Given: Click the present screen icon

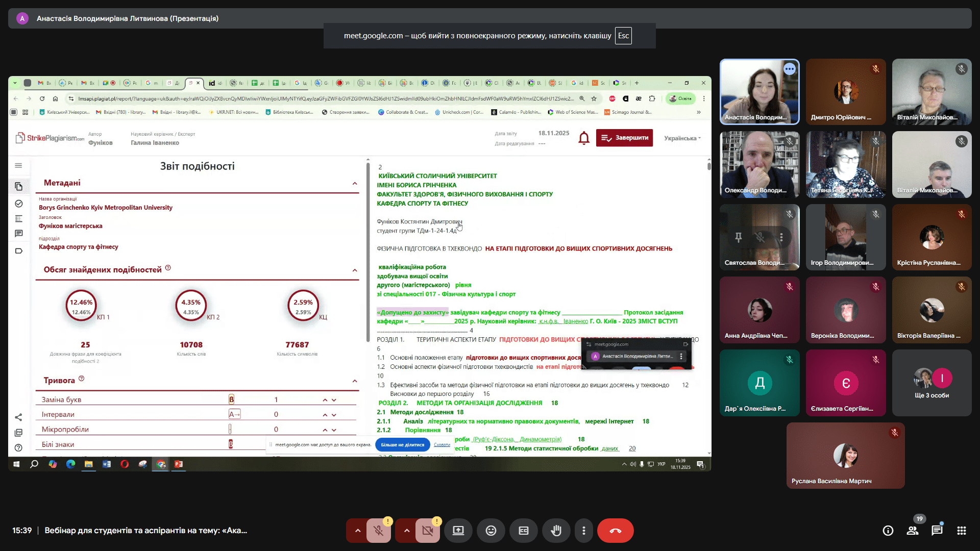Looking at the screenshot, I should [x=458, y=531].
